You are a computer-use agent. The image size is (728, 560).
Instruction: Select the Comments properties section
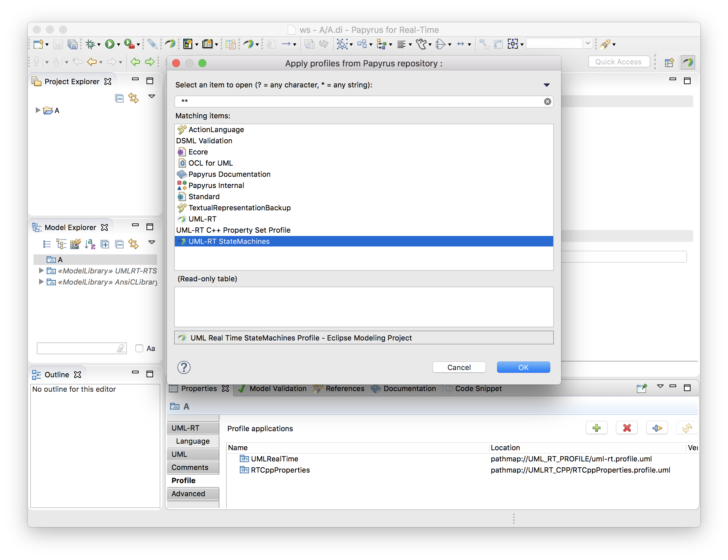click(x=193, y=467)
